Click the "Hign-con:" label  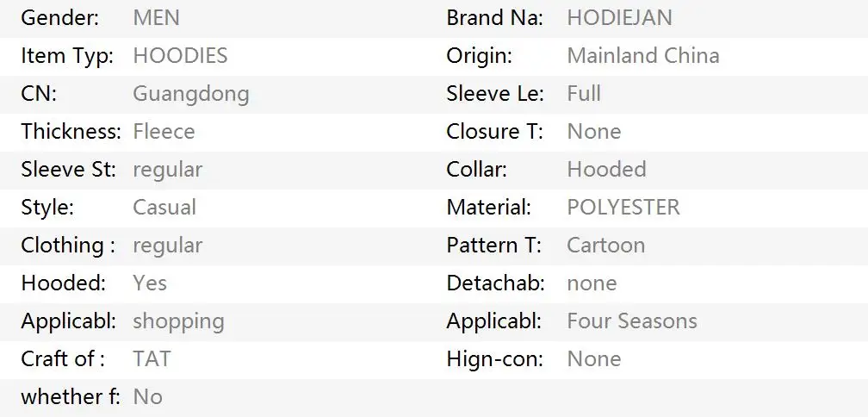(494, 359)
